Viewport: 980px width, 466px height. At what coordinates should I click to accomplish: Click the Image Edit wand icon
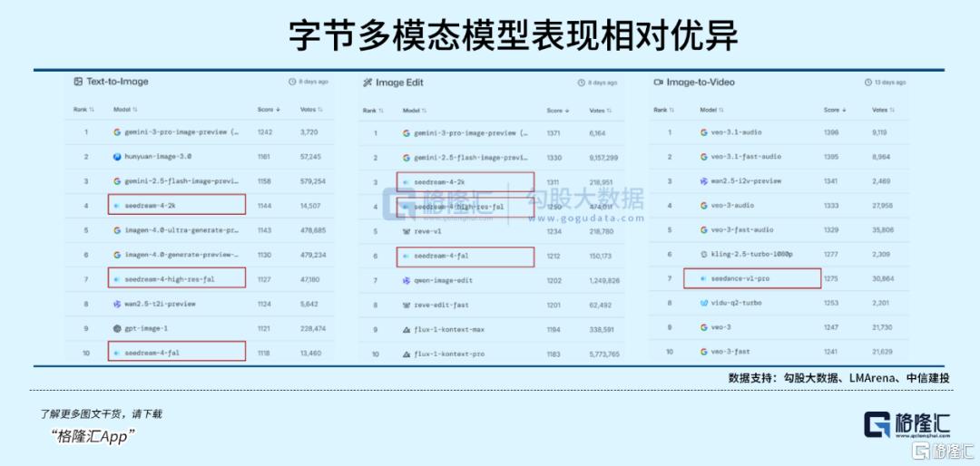tap(367, 83)
